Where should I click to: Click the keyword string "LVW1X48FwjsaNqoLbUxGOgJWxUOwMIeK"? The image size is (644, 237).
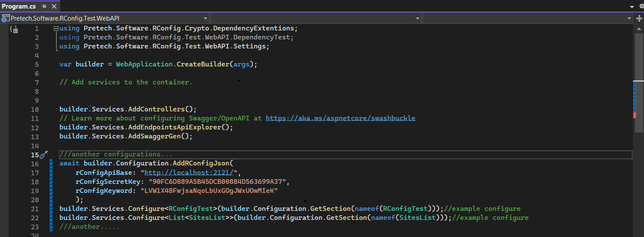pyautogui.click(x=209, y=190)
